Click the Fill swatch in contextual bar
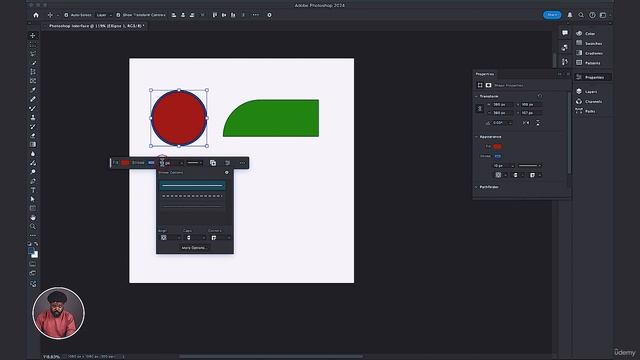 [125, 163]
